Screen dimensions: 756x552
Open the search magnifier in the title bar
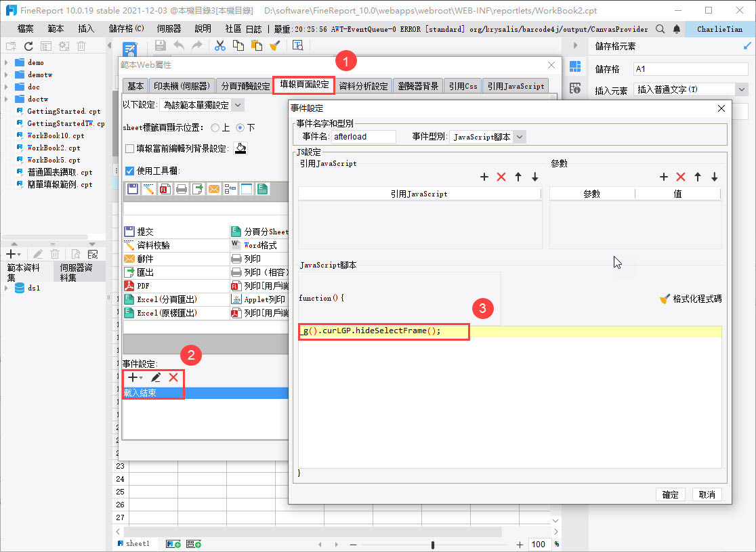660,29
